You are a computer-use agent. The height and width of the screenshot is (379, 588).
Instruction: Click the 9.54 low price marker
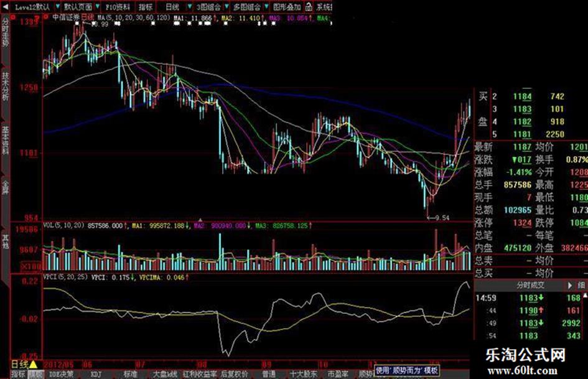pos(442,218)
